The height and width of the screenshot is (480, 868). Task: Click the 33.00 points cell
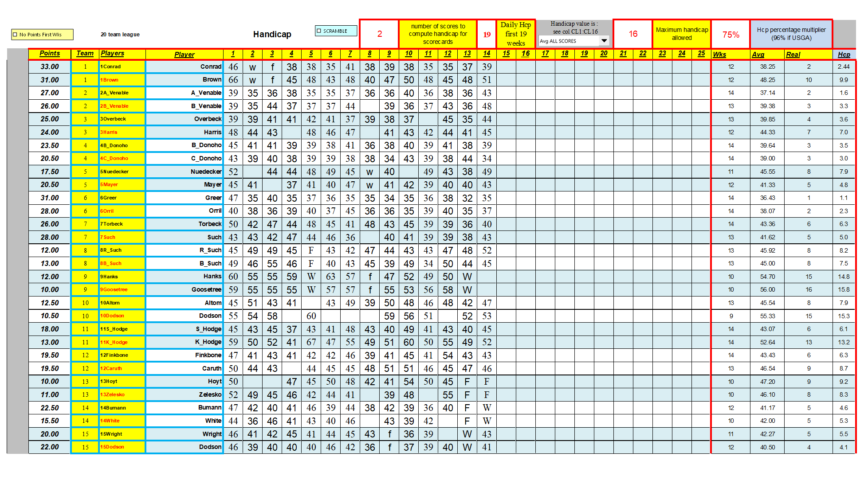click(x=50, y=66)
